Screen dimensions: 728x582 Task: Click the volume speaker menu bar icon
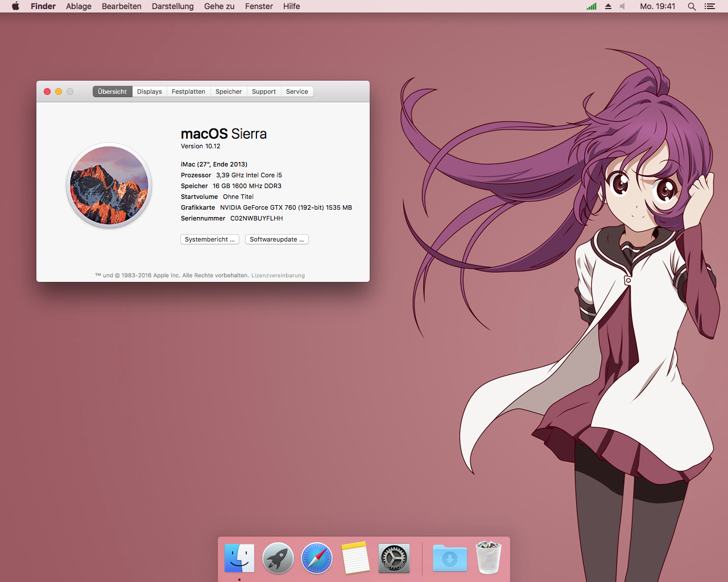(x=622, y=6)
